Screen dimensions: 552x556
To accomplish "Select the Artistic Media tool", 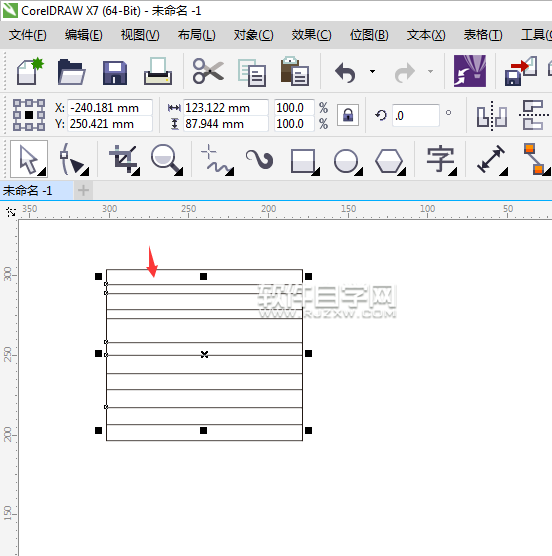I will pyautogui.click(x=260, y=159).
